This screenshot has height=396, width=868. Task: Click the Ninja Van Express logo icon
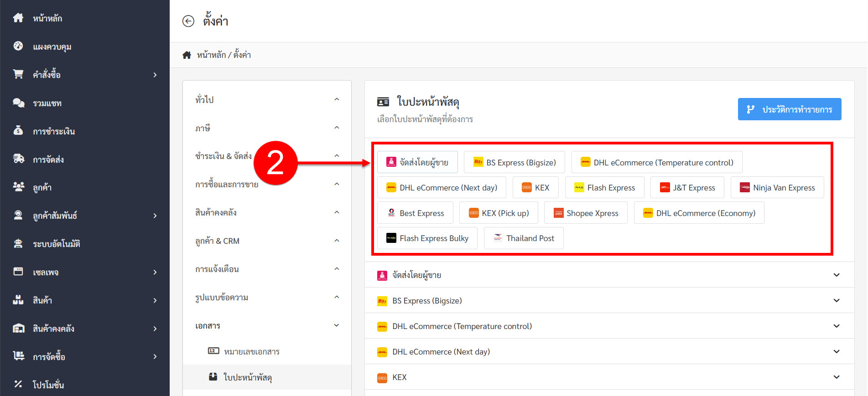coord(745,187)
